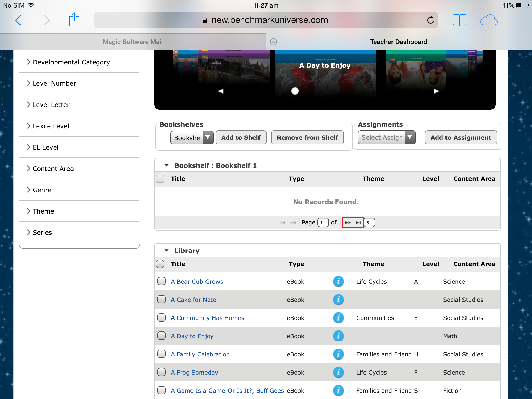Screen dimensions: 532x399
Task: Expand Theme filter
Action: tap(79, 211)
